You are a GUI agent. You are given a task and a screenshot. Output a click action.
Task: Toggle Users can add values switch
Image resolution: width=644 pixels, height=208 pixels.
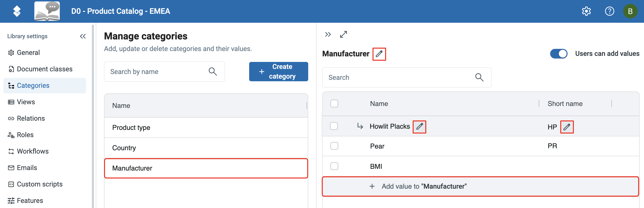pyautogui.click(x=559, y=54)
